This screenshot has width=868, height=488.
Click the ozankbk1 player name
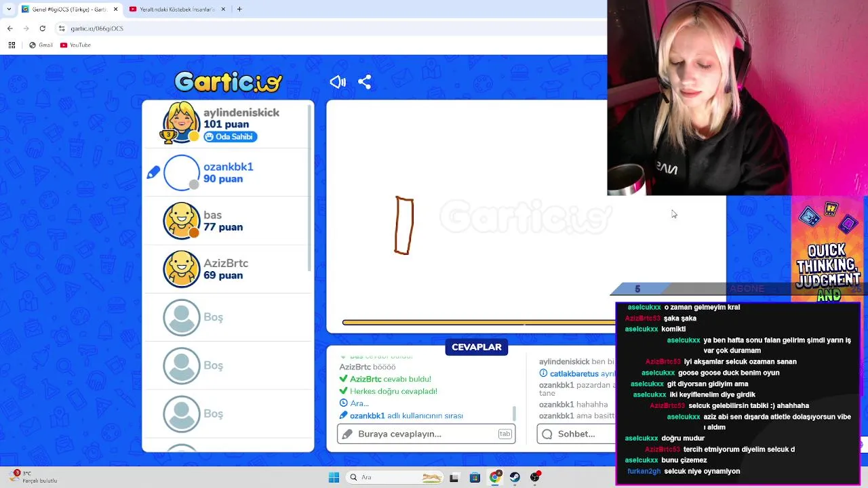pos(229,167)
